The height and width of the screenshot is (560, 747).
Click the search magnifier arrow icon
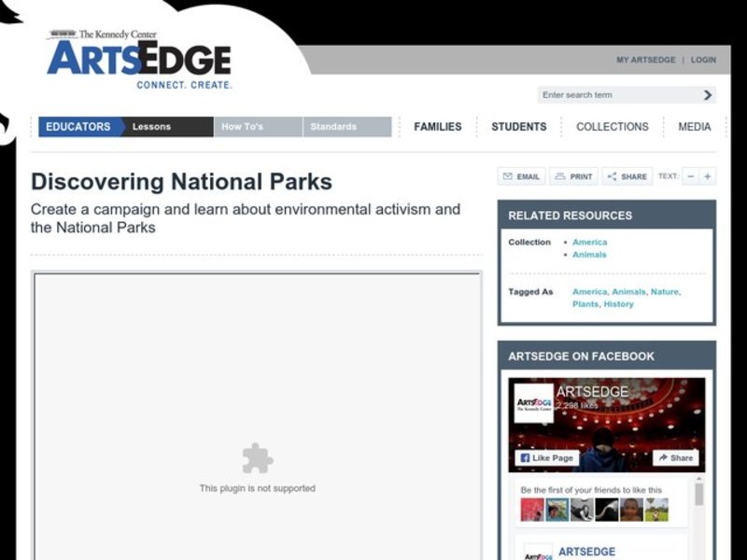point(706,94)
